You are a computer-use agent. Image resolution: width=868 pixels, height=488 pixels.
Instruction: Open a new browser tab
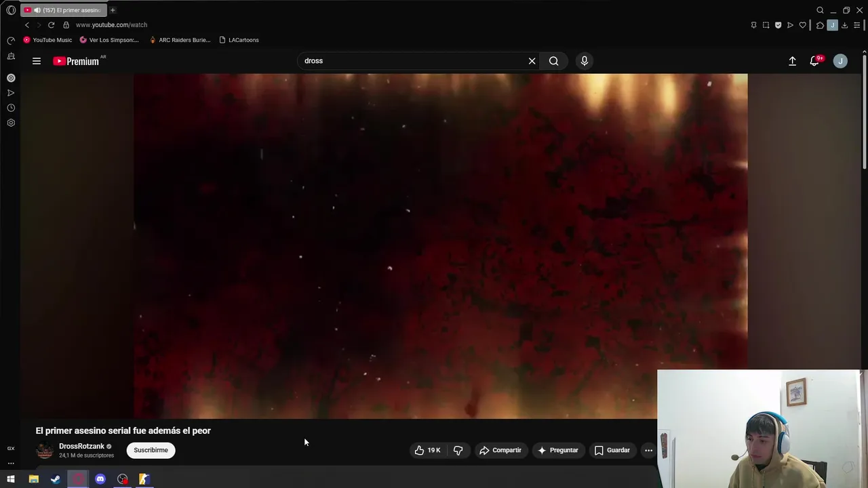click(x=113, y=10)
